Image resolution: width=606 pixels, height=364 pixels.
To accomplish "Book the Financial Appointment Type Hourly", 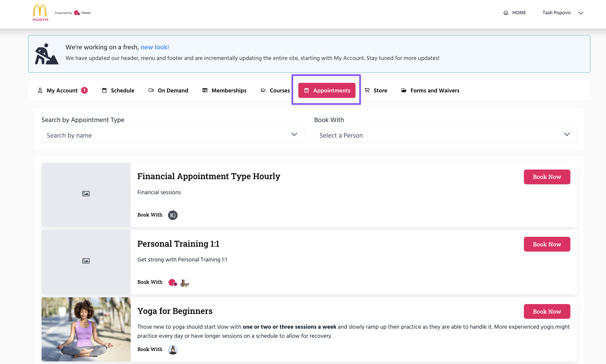I will tap(547, 177).
